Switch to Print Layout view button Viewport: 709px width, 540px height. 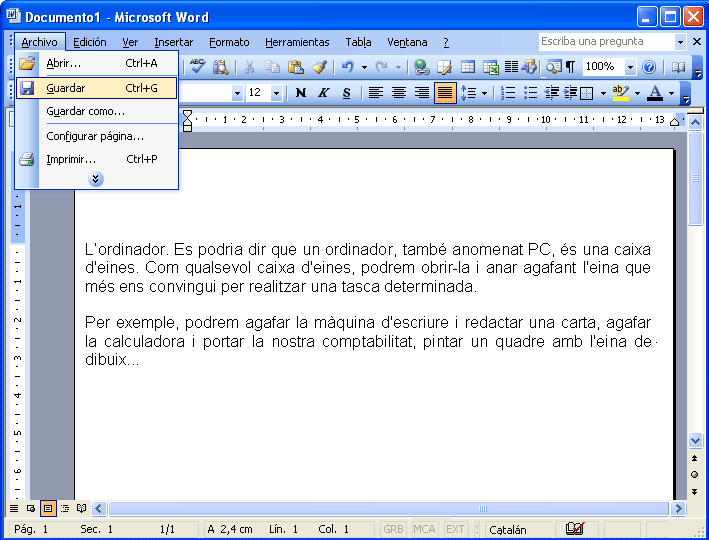pyautogui.click(x=48, y=508)
